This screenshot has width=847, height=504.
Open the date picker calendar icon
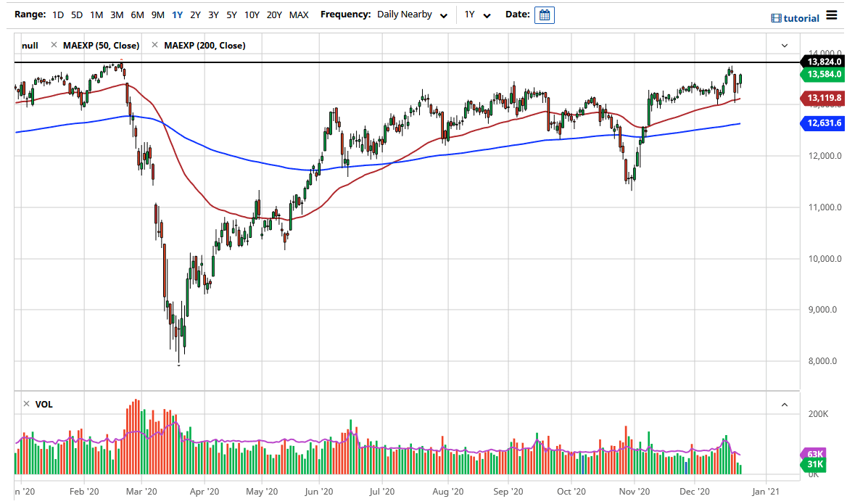(x=545, y=15)
